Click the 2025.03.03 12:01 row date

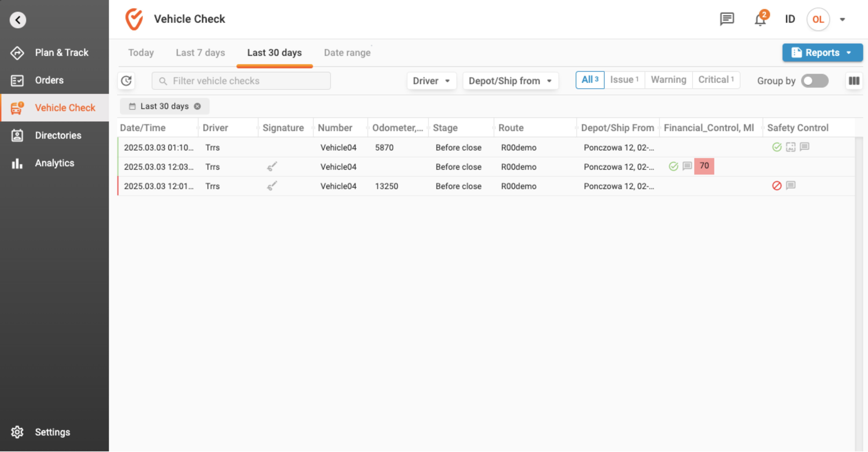(159, 186)
